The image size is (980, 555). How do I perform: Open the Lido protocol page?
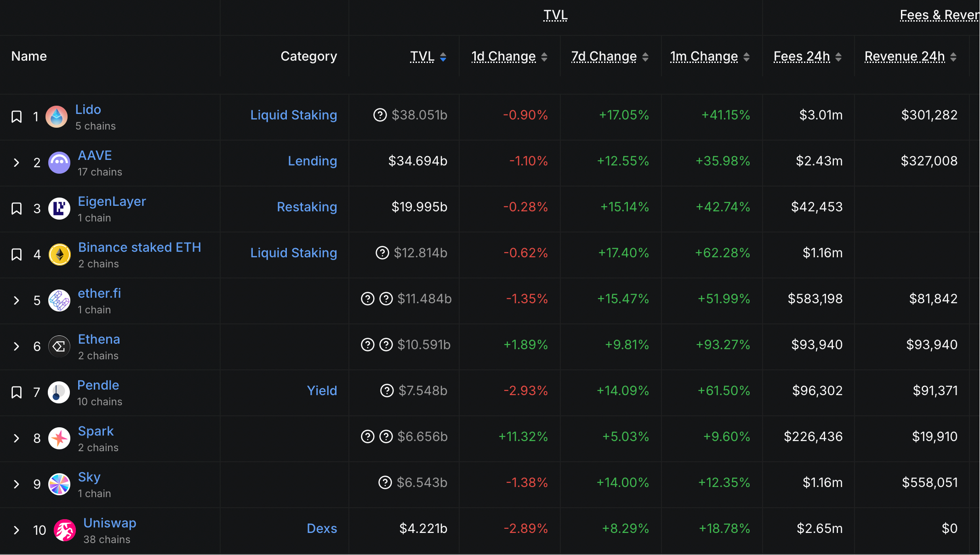(88, 109)
